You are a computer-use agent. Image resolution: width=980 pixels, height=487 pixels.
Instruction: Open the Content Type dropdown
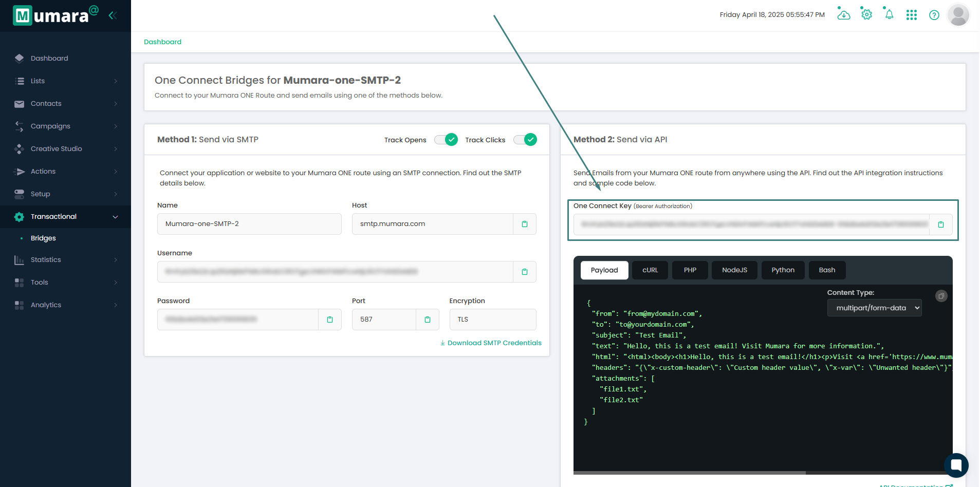tap(874, 308)
